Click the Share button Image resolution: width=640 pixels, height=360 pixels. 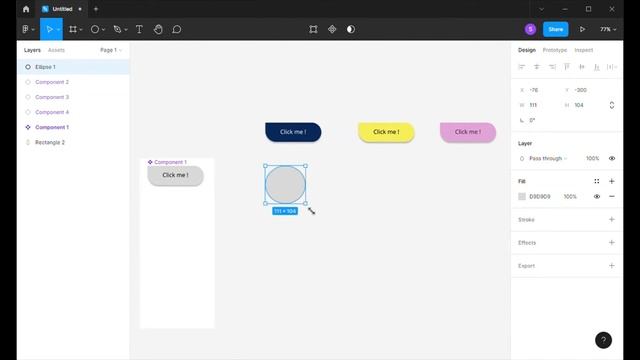555,29
